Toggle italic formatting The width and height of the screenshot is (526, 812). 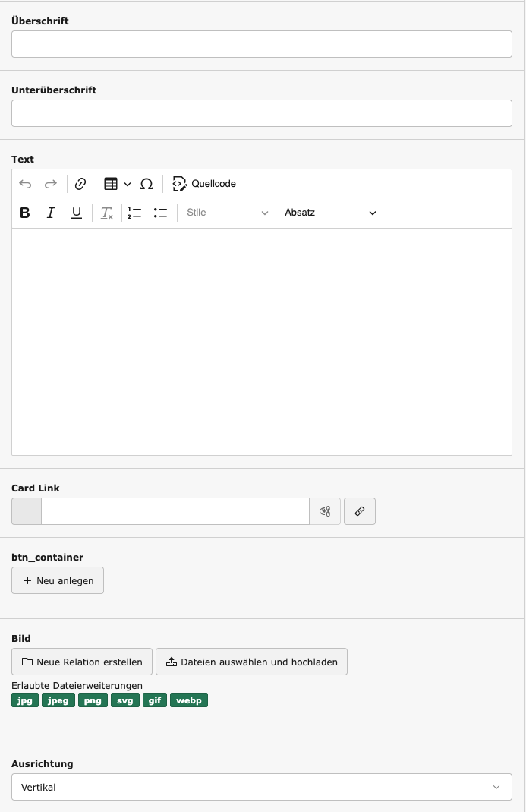pos(51,213)
